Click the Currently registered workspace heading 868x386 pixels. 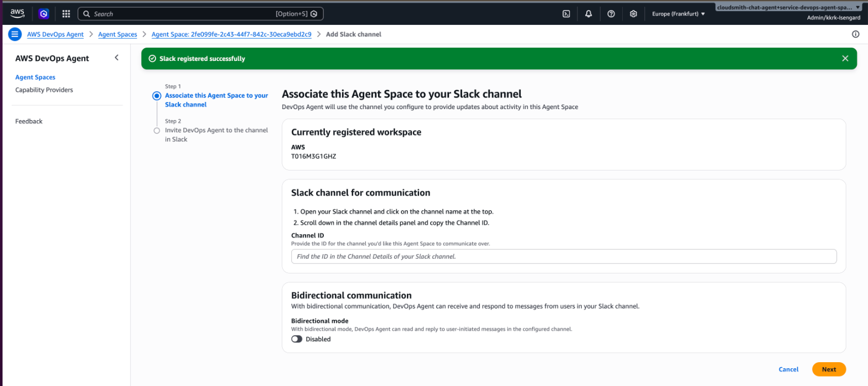(356, 132)
